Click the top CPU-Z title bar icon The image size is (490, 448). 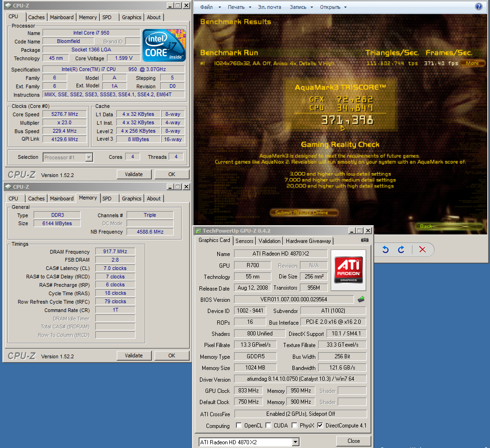pyautogui.click(x=8, y=5)
